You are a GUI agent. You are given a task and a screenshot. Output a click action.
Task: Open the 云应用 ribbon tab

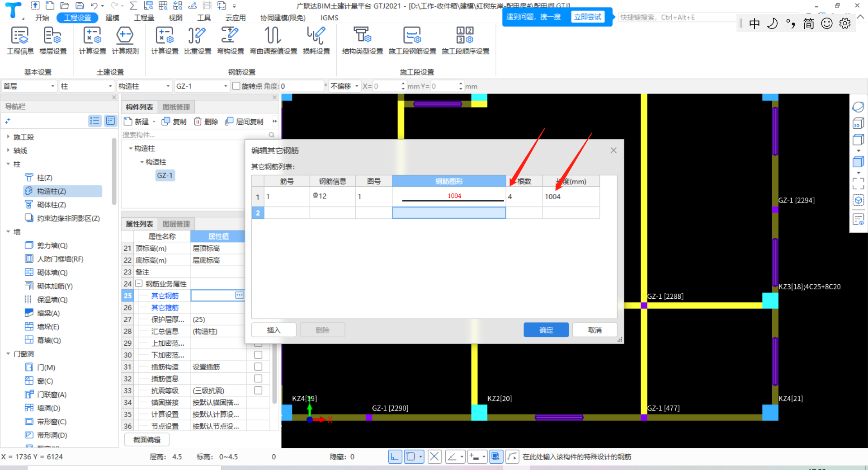235,18
